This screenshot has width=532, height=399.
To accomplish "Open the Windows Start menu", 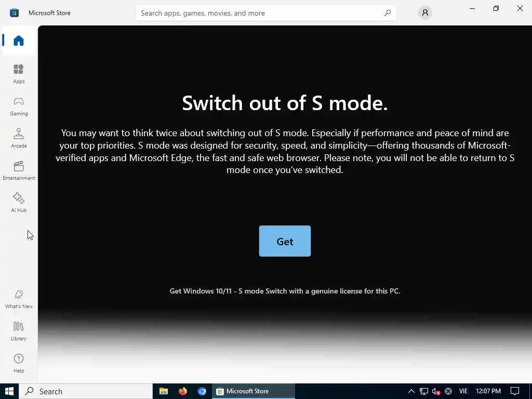I will [9, 391].
